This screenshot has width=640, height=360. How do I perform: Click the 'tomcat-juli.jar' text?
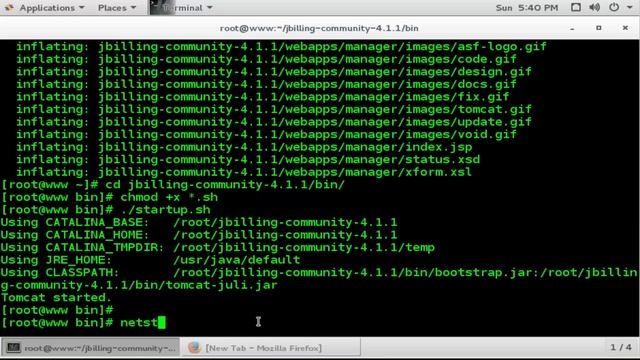point(222,285)
